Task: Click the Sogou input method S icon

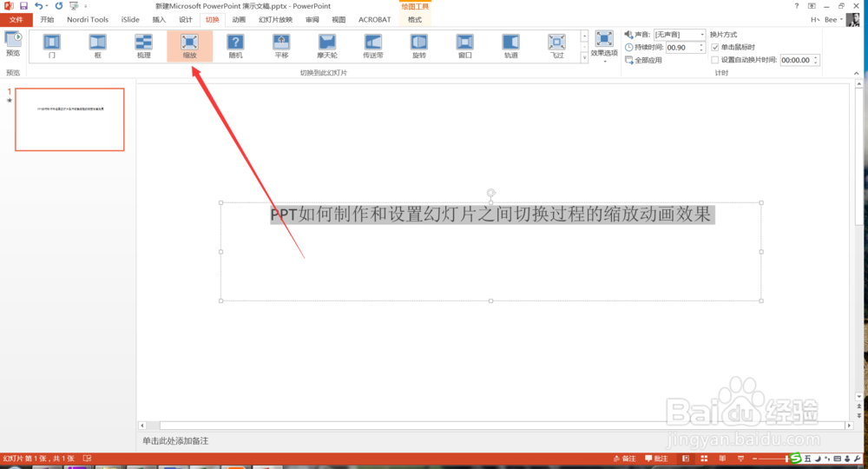Action: [x=796, y=458]
